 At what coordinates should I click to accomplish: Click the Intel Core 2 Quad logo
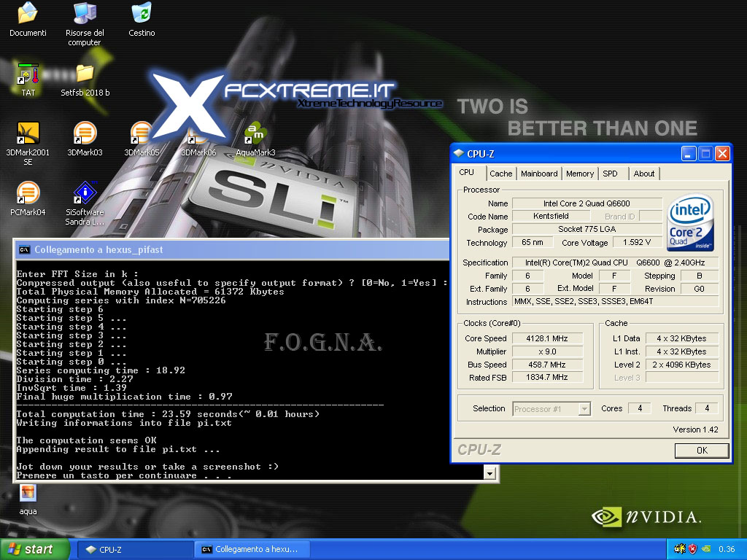pos(690,222)
